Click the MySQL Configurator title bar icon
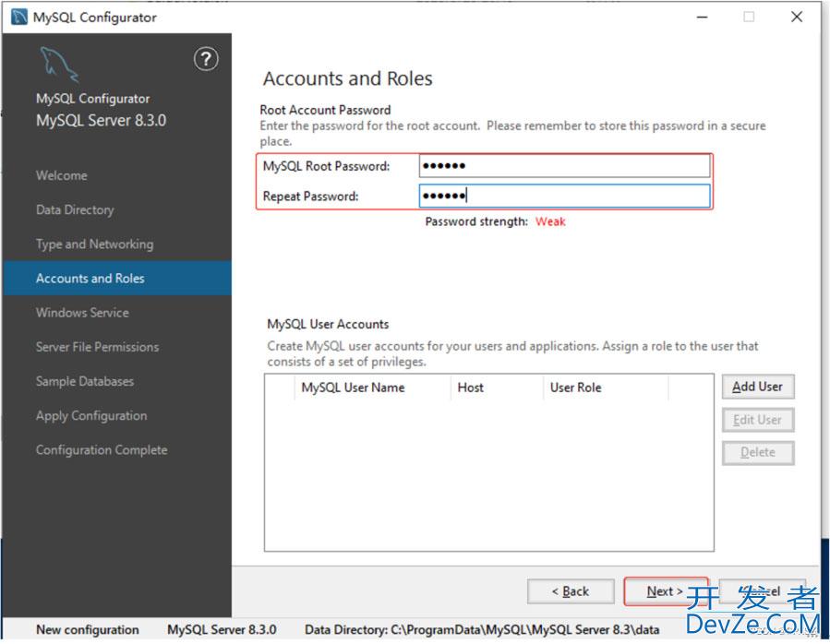This screenshot has width=830, height=644. pos(19,17)
